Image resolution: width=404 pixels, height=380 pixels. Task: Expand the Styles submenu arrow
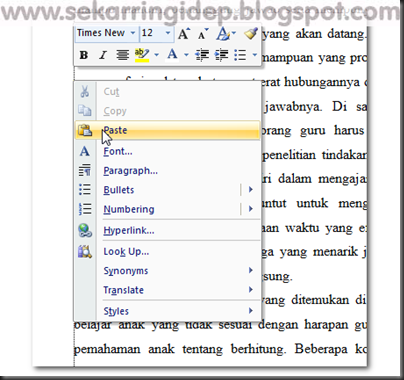click(251, 311)
